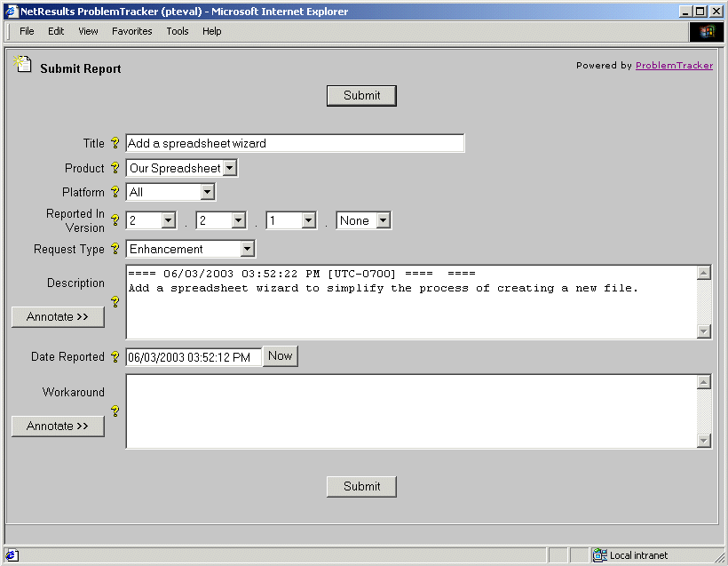The image size is (728, 566).
Task: Click help icon next to Title
Action: [115, 143]
